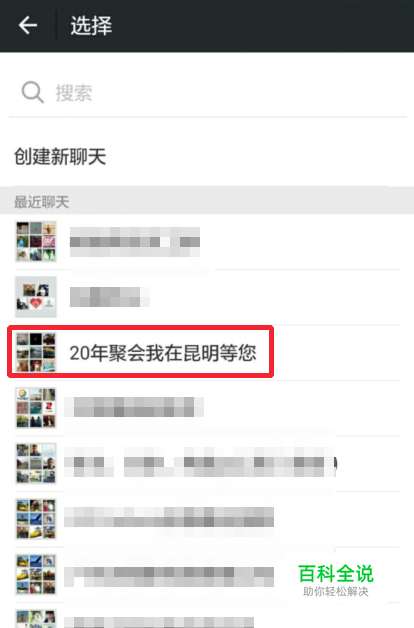Select the blurred chat name below 20年聚会
Screen dimensions: 414x628
coord(134,407)
